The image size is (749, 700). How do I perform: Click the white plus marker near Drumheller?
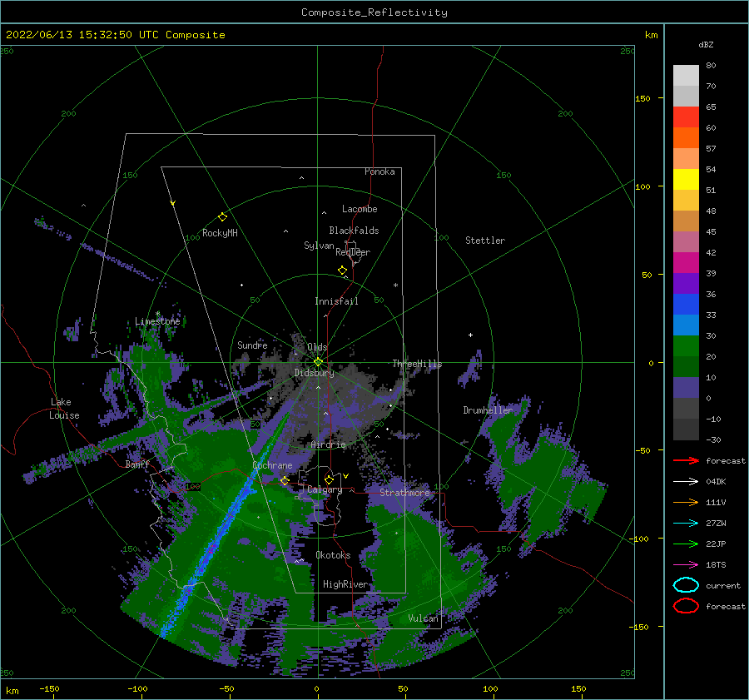470,335
